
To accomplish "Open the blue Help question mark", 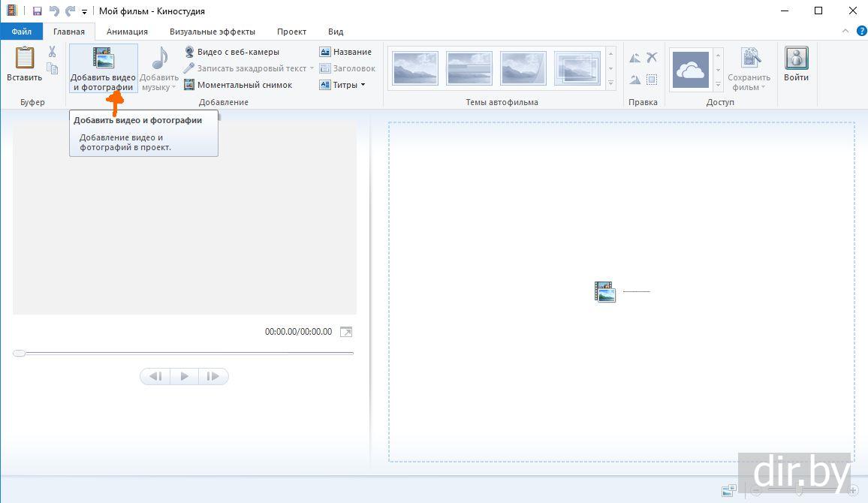I will coord(861,32).
